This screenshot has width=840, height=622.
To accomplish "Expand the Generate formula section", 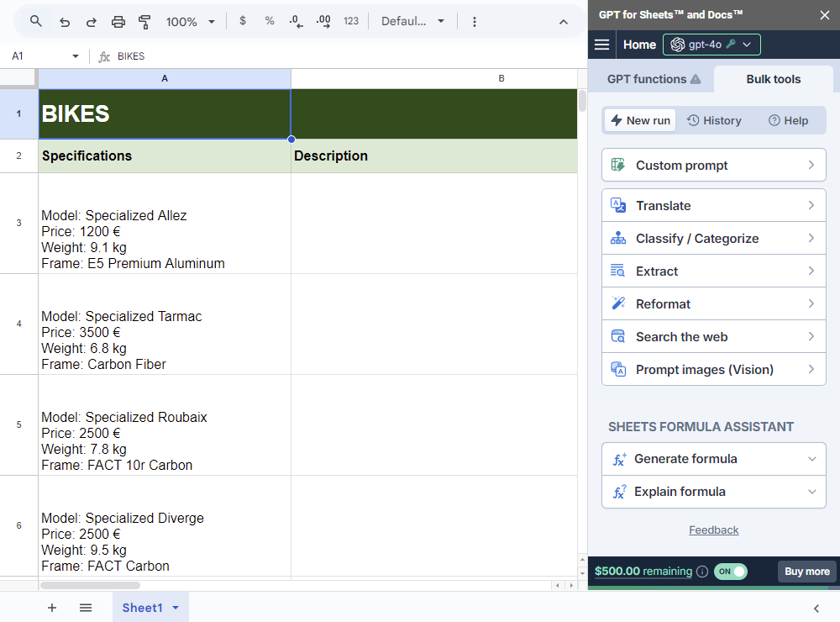I will [714, 459].
